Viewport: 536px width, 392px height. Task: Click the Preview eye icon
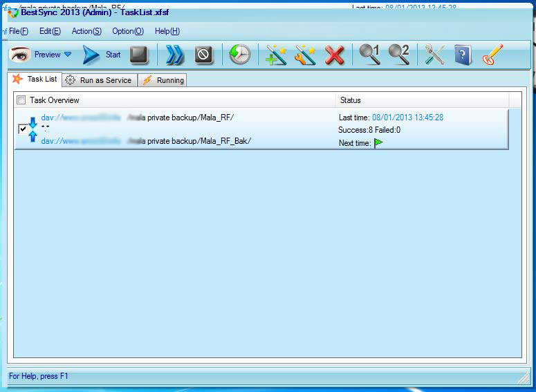coord(20,55)
